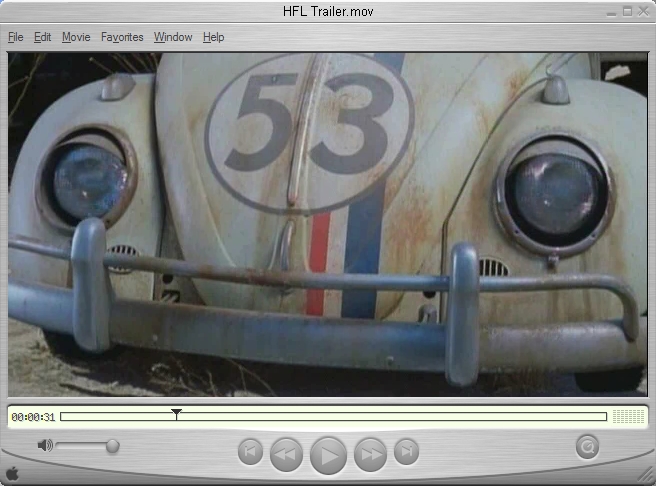The width and height of the screenshot is (656, 486).
Task: Open the Edit menu
Action: click(x=42, y=37)
